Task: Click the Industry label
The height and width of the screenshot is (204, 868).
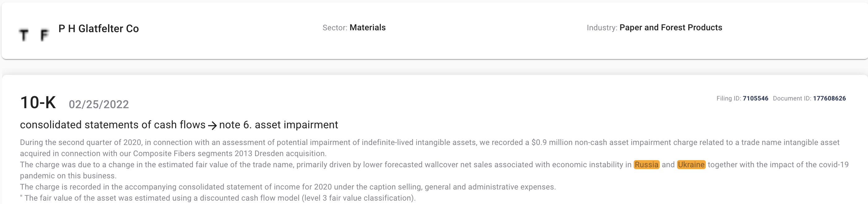Action: coord(602,28)
